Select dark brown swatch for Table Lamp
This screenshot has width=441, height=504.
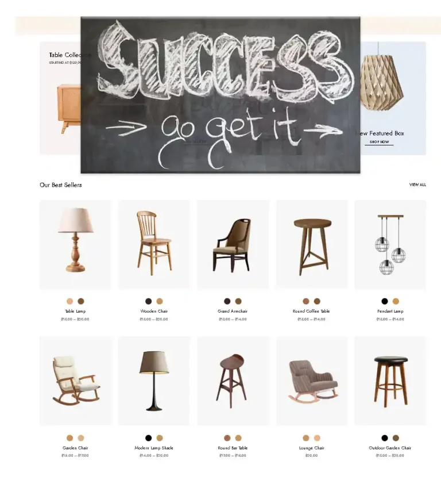click(81, 301)
